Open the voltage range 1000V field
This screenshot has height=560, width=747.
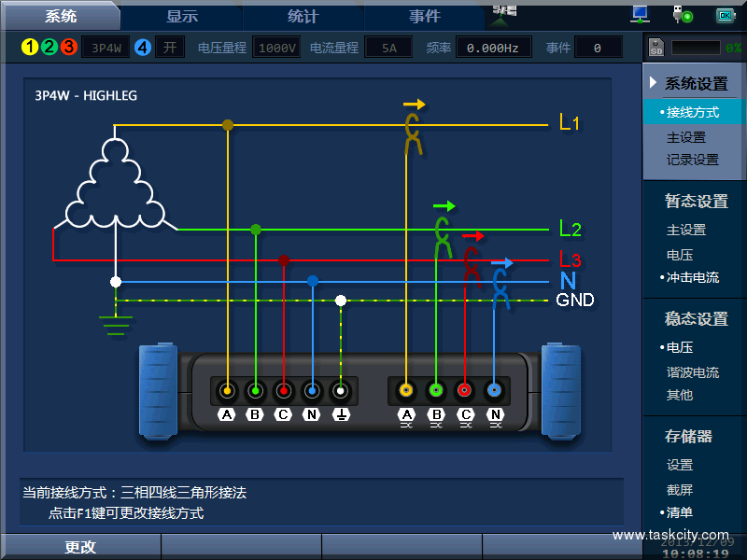(x=276, y=48)
